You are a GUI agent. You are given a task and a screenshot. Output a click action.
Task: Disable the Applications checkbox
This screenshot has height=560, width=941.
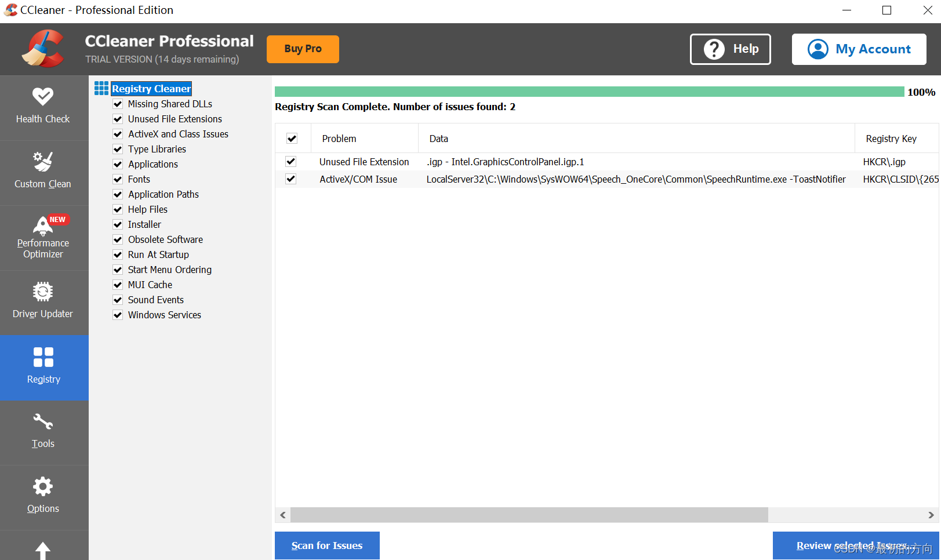click(118, 164)
